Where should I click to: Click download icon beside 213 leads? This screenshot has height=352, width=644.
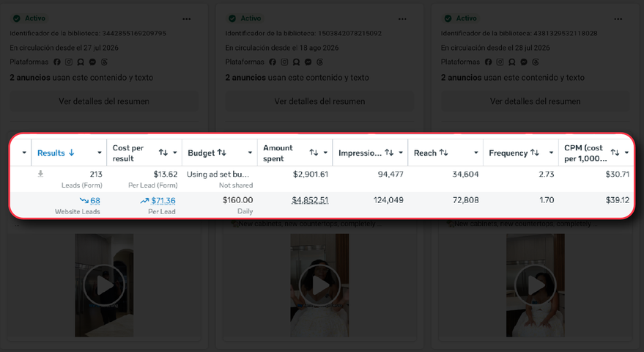click(40, 174)
